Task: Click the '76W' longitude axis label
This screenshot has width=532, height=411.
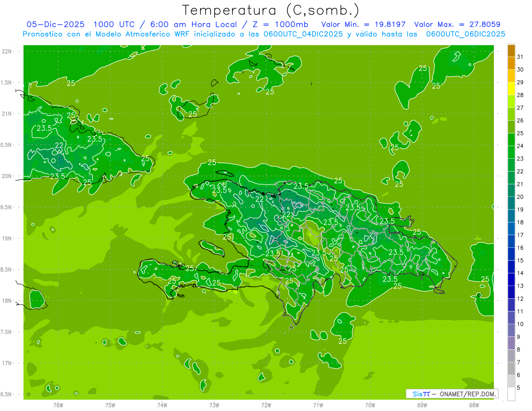Action: pos(58,405)
